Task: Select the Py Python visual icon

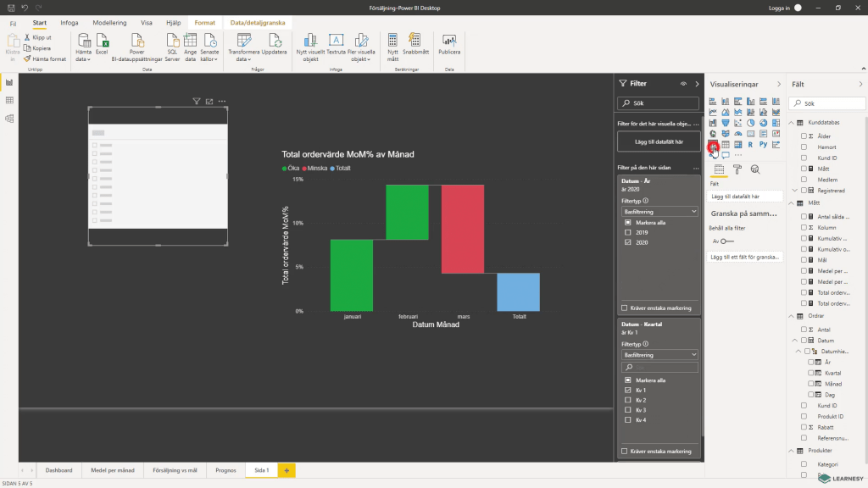Action: point(763,145)
